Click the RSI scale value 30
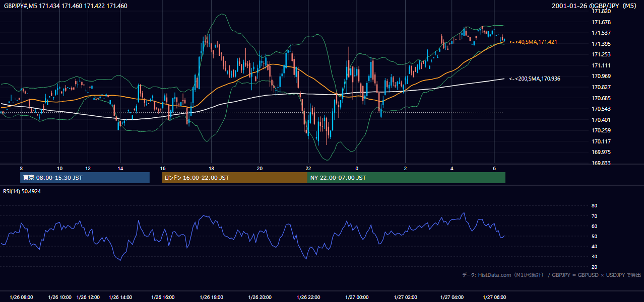 pyautogui.click(x=594, y=257)
